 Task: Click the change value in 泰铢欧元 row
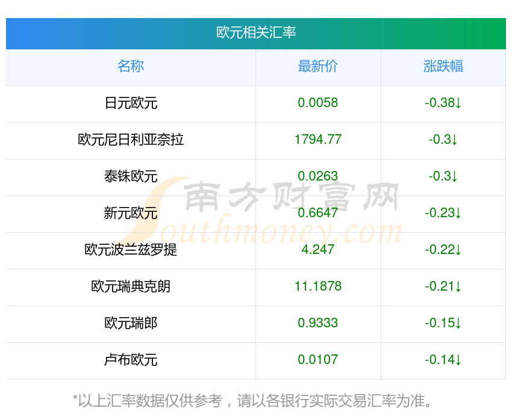pyautogui.click(x=443, y=176)
